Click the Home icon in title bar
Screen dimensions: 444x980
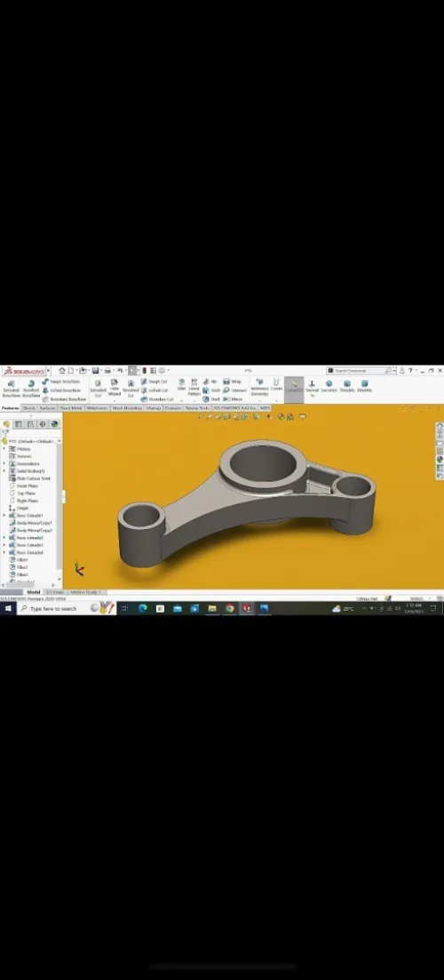(x=62, y=371)
